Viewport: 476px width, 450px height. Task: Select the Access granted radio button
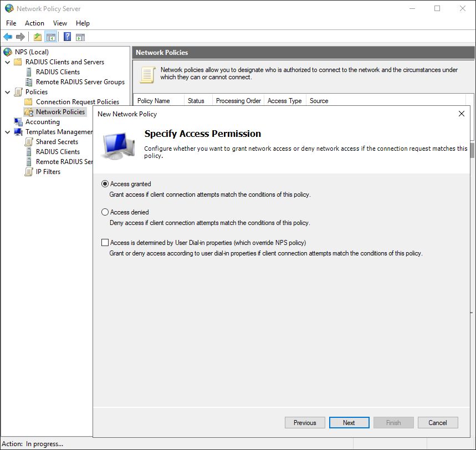click(105, 184)
